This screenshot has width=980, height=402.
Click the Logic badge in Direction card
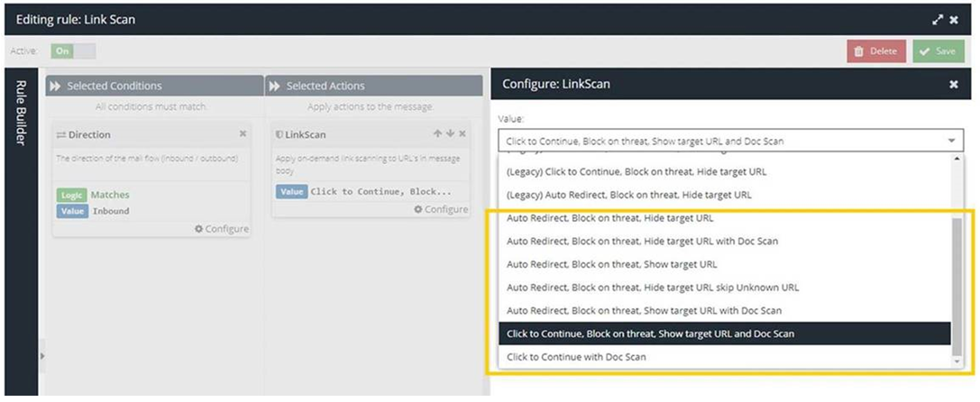(x=71, y=195)
